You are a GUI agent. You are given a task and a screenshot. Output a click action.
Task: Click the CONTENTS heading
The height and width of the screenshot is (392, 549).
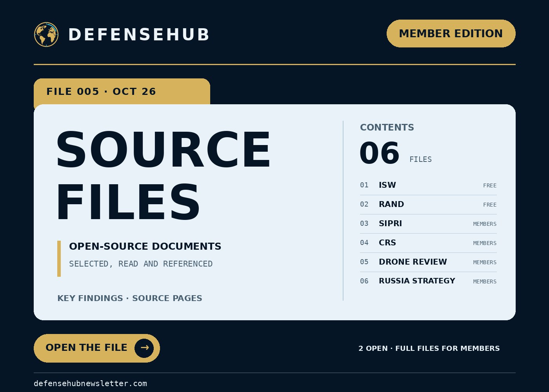coord(387,127)
